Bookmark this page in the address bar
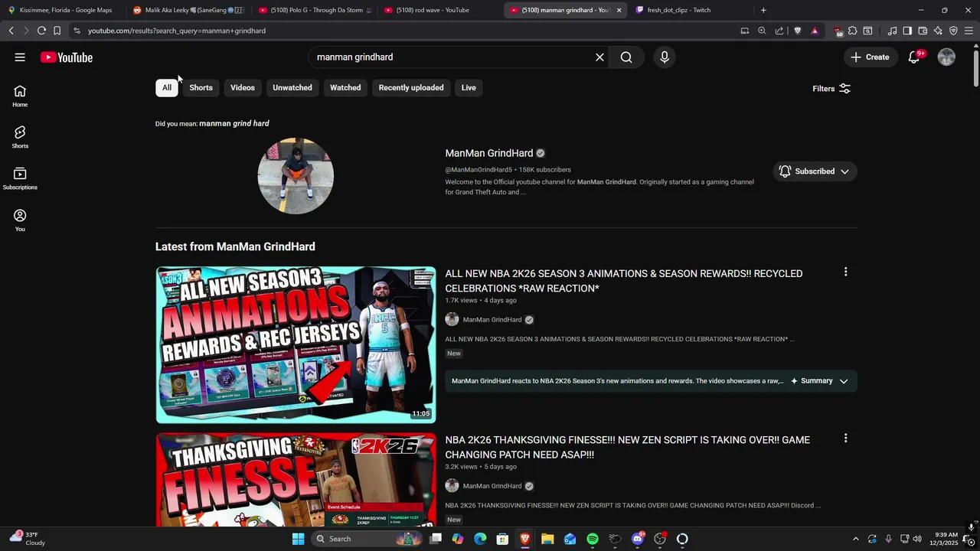The image size is (980, 551). click(57, 31)
